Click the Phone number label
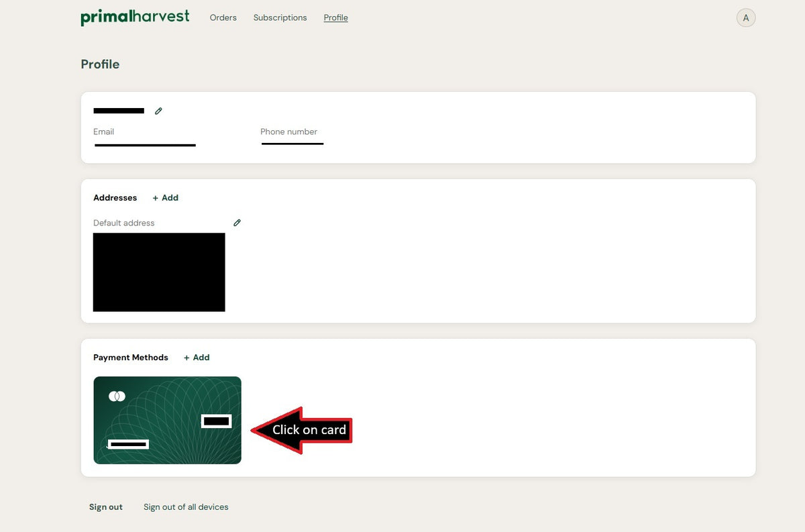This screenshot has height=532, width=805. 288,131
